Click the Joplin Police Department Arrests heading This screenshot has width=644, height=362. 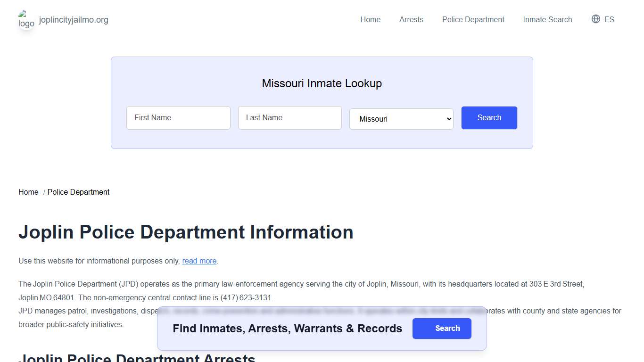(x=137, y=358)
